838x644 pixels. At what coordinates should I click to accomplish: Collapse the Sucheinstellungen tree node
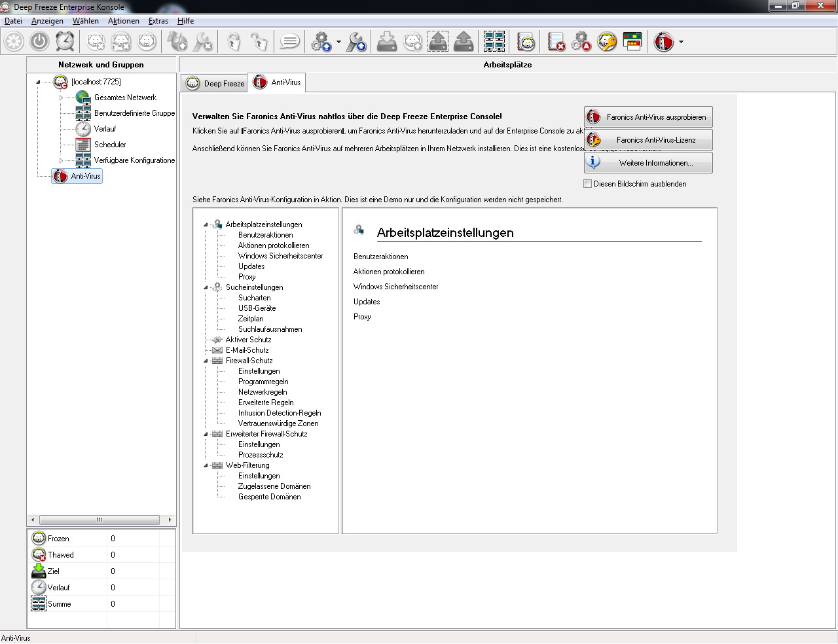(x=206, y=287)
